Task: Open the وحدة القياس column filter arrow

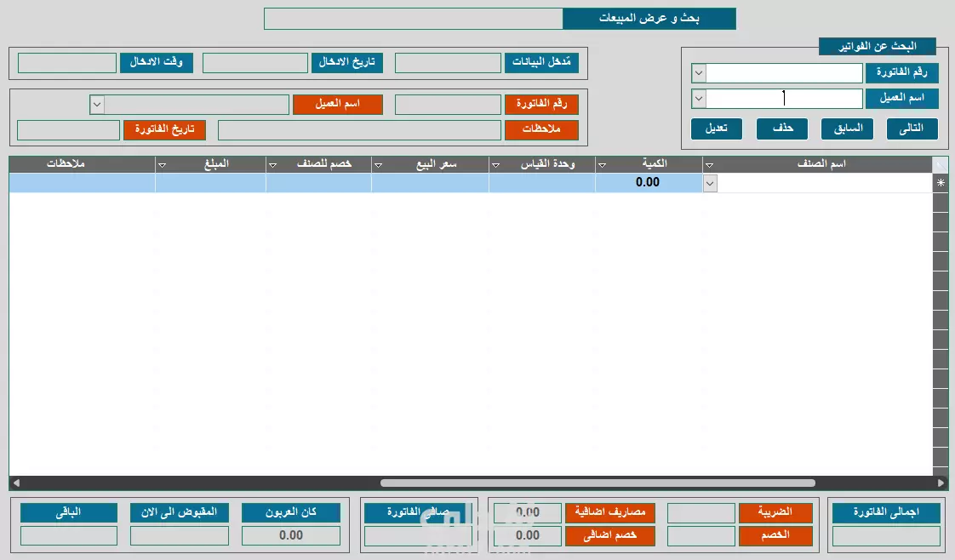Action: (495, 165)
